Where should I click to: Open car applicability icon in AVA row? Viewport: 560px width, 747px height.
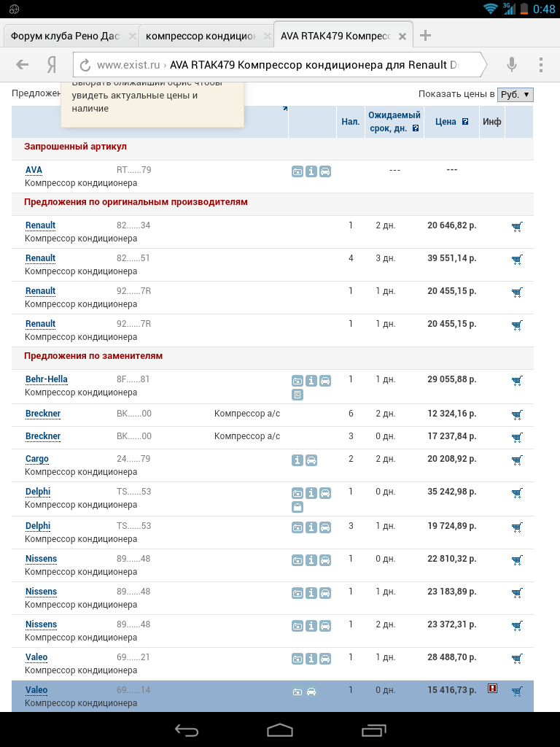[x=324, y=171]
